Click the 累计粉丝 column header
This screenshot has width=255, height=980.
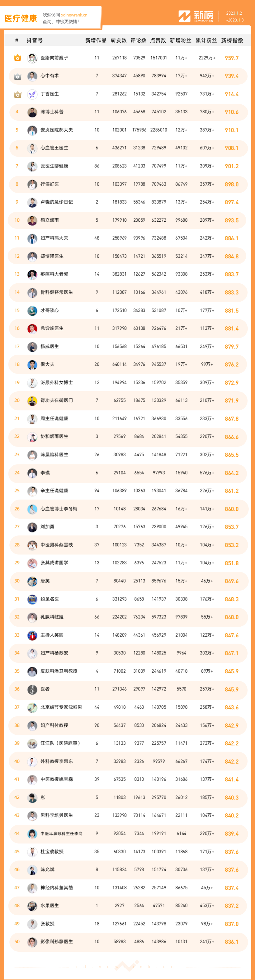click(206, 40)
